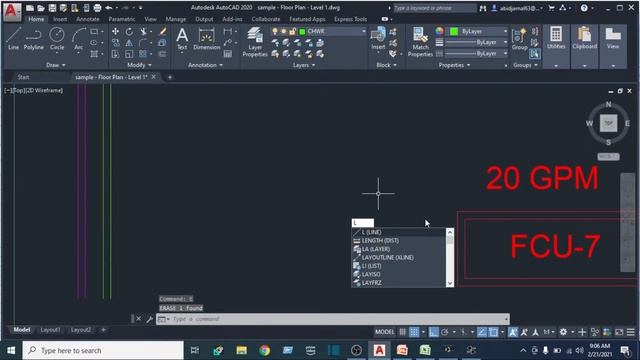Choose L (LINE) from autocomplete list

(398, 232)
